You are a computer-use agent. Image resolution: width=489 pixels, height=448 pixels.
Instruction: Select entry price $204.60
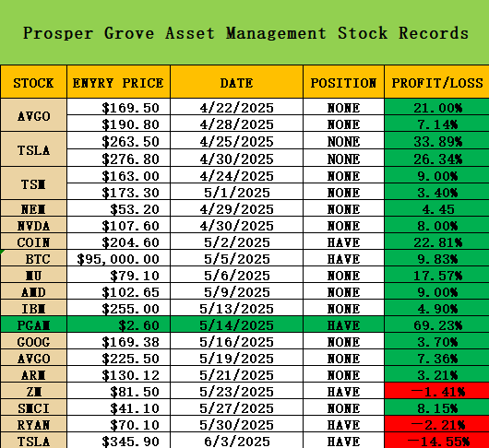click(x=118, y=242)
